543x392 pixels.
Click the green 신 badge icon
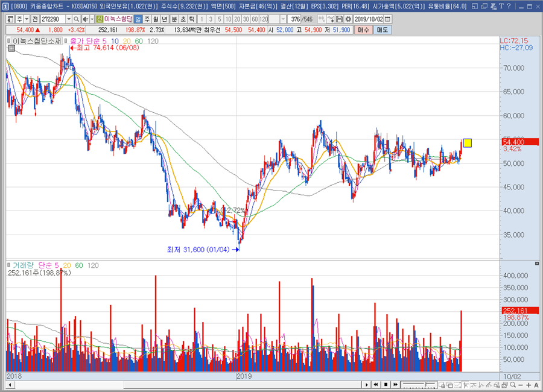coord(100,19)
